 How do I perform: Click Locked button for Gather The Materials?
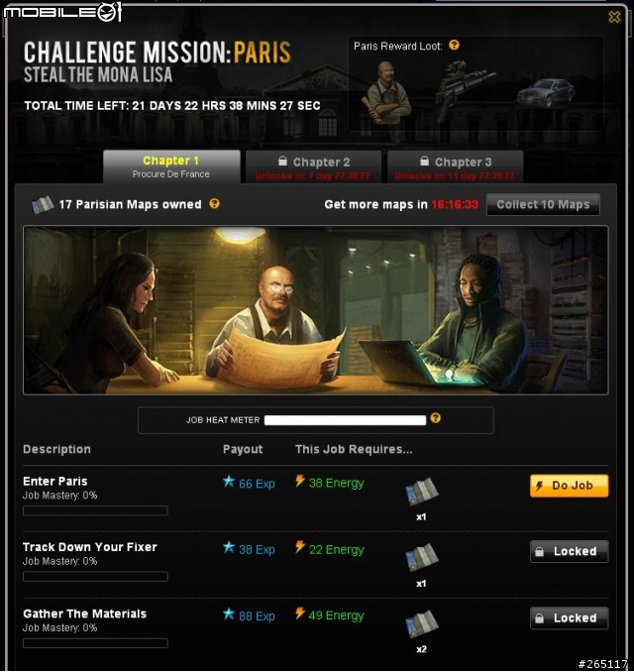click(x=570, y=618)
